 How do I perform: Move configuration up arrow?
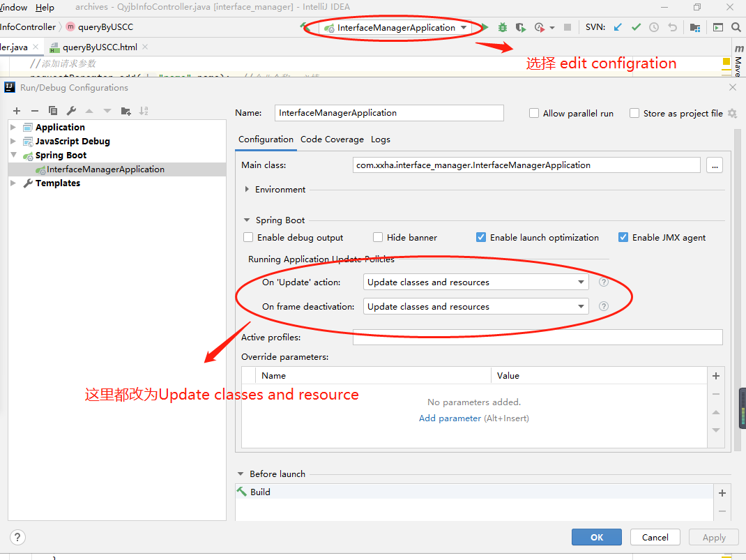(x=89, y=111)
